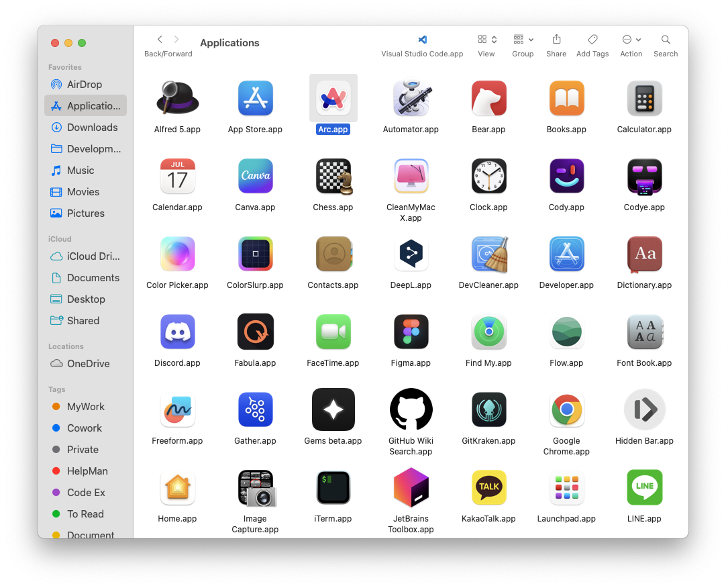The image size is (726, 588).
Task: Select the Launchpad.app icon
Action: coord(566,487)
